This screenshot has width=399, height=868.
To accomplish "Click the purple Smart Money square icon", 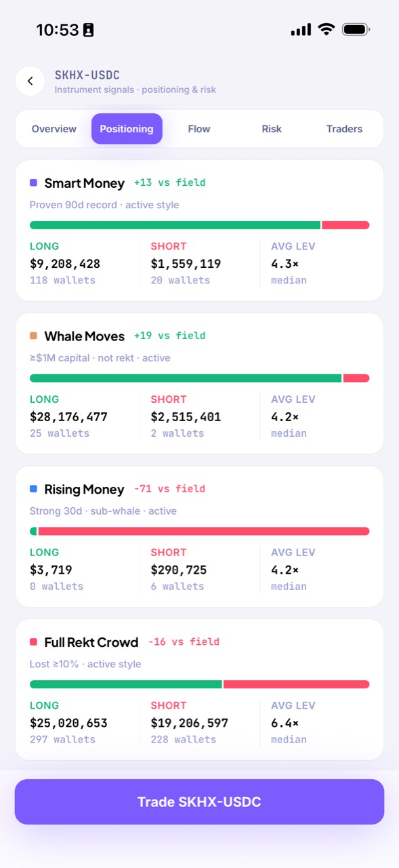I will pos(34,183).
